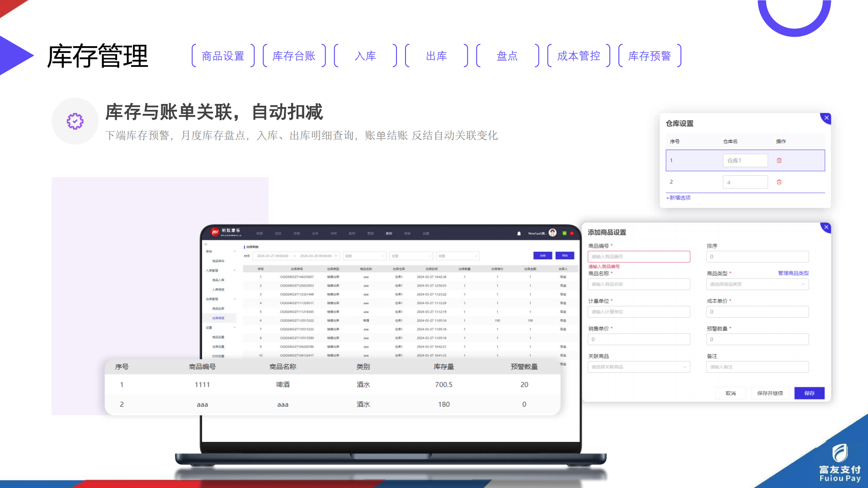Close the 添加商品设置 panel with X
The width and height of the screenshot is (868, 488).
[x=826, y=227]
